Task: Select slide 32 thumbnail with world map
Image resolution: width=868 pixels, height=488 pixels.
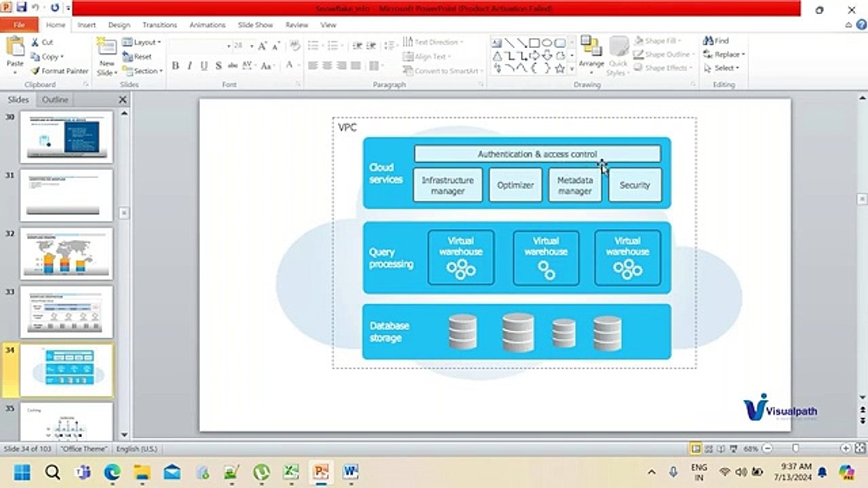Action: click(66, 253)
